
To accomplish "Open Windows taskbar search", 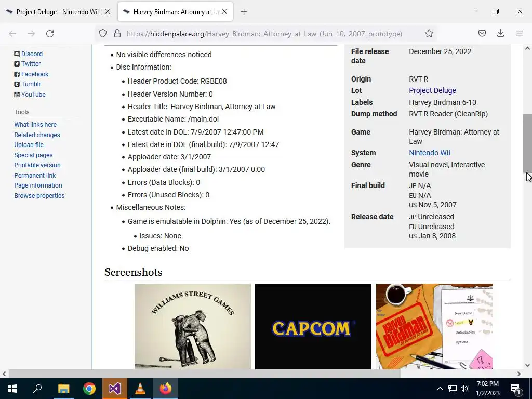I will tap(37, 389).
